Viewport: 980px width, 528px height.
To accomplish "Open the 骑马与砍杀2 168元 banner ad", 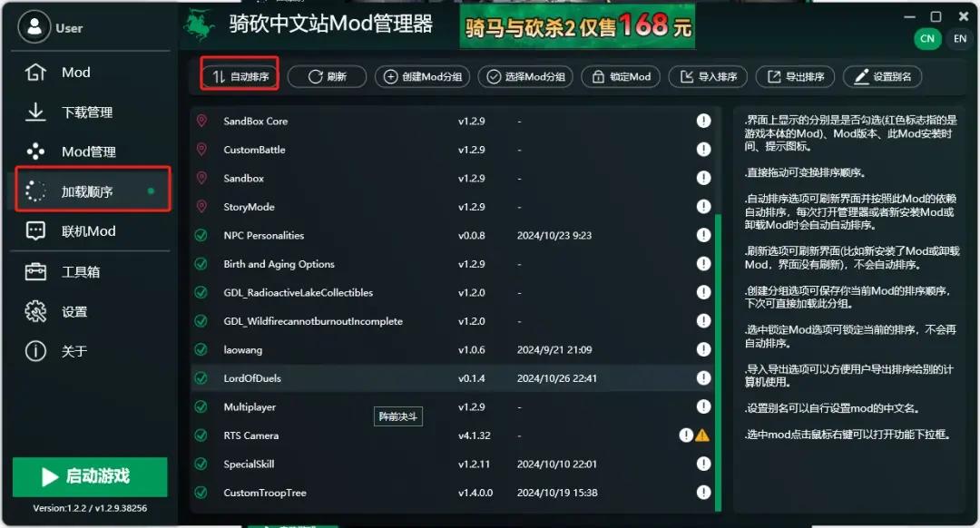I will click(x=577, y=25).
